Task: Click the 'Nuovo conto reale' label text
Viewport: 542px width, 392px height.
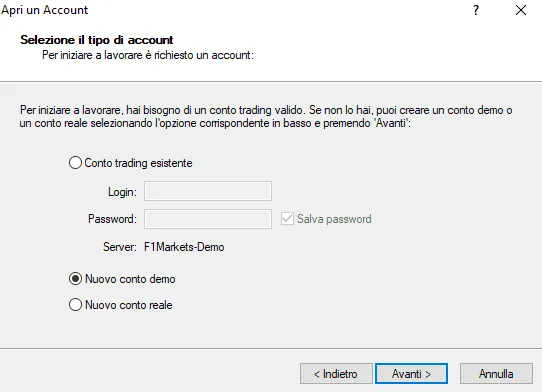Action: click(x=129, y=305)
